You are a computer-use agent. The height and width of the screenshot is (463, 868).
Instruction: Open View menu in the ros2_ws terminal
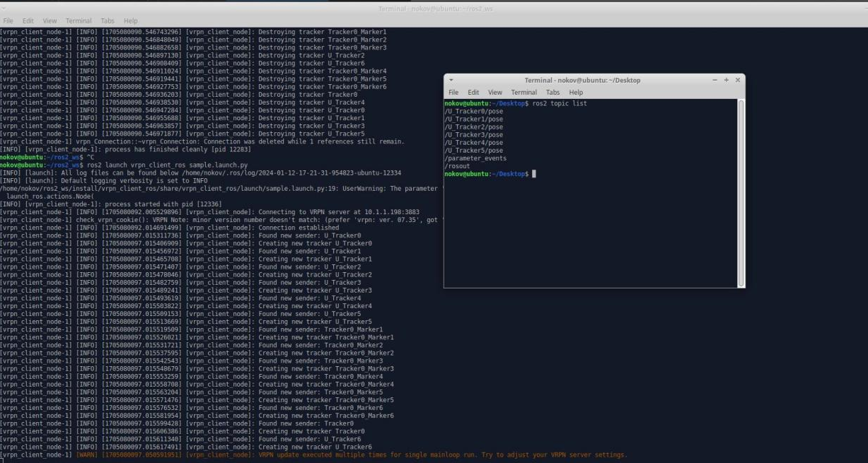[50, 21]
